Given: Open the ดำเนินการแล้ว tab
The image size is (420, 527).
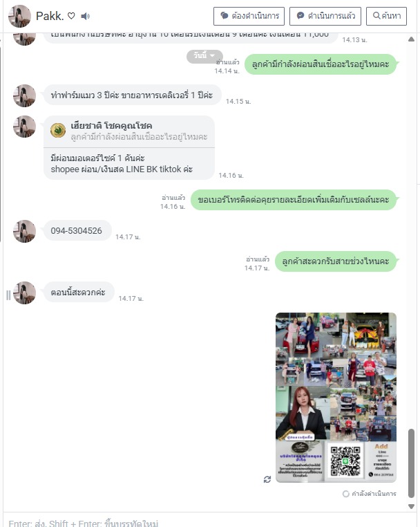Looking at the screenshot, I should pos(325,16).
